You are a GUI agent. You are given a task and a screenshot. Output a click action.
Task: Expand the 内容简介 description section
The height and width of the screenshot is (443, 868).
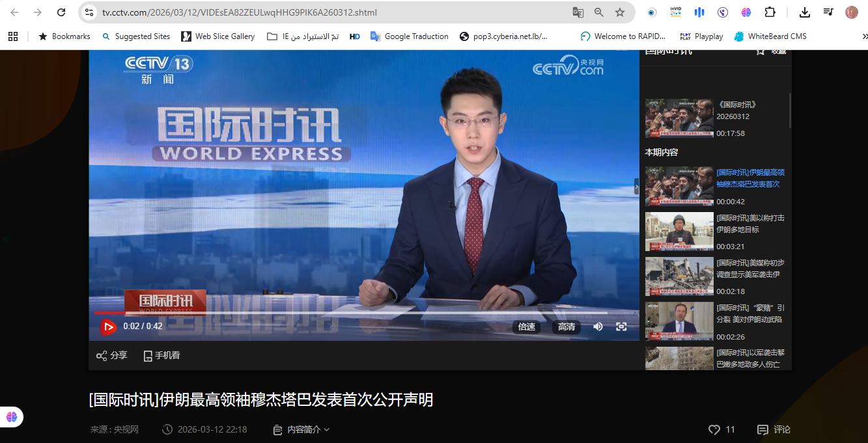pos(301,429)
